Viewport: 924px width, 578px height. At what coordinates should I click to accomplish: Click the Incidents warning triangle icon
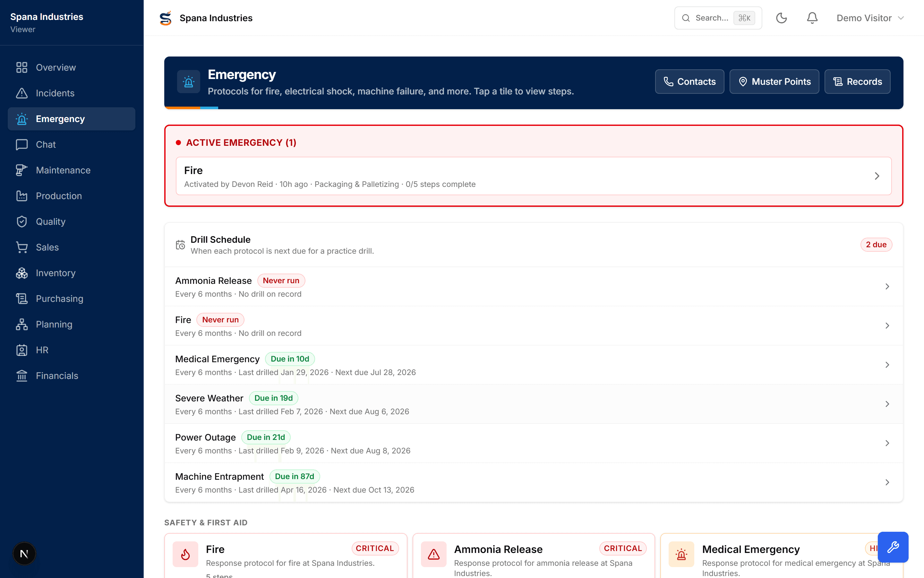(22, 93)
